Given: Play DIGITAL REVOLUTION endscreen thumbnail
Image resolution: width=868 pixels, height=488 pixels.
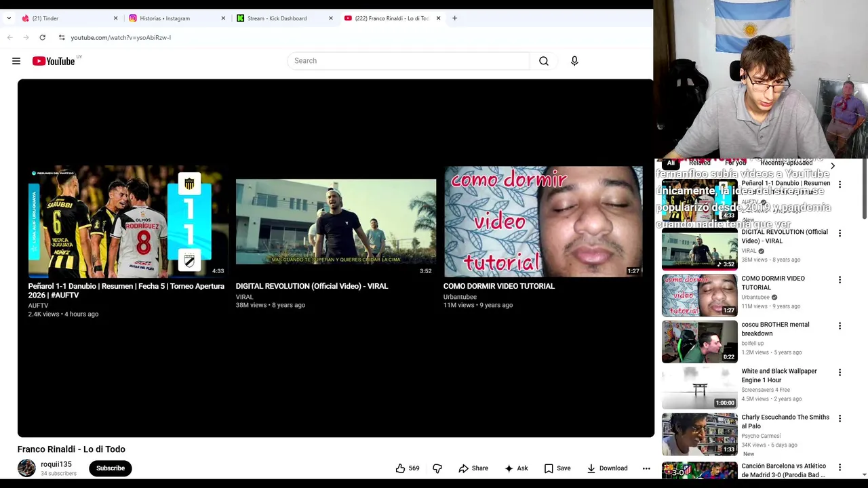Looking at the screenshot, I should point(336,222).
